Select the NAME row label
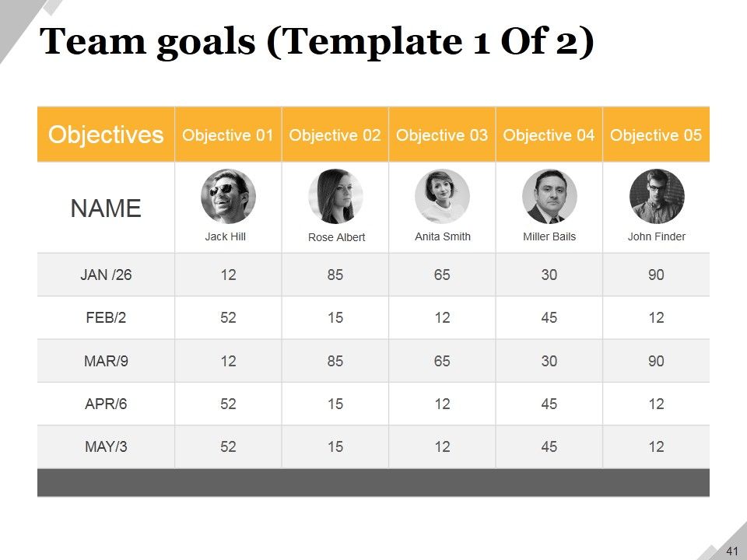 (x=106, y=208)
